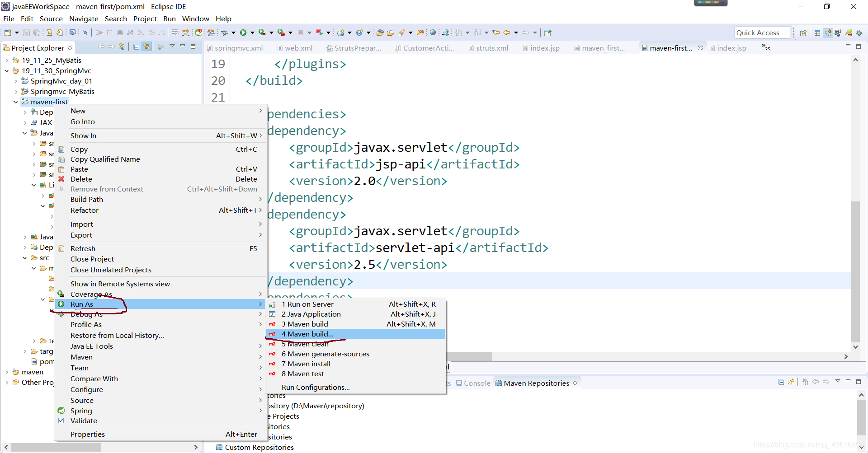
Task: Click the Skip All Breakpoints icon
Action: coord(85,33)
